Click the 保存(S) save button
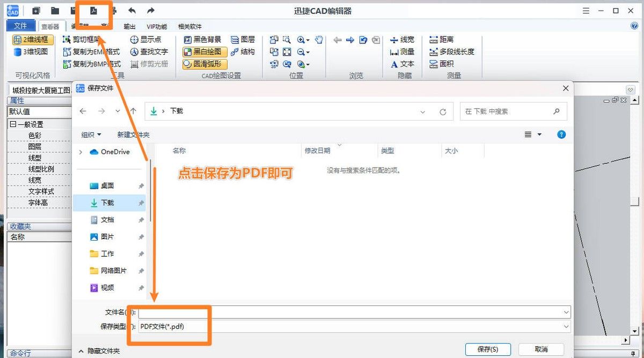The height and width of the screenshot is (358, 644). [487, 349]
